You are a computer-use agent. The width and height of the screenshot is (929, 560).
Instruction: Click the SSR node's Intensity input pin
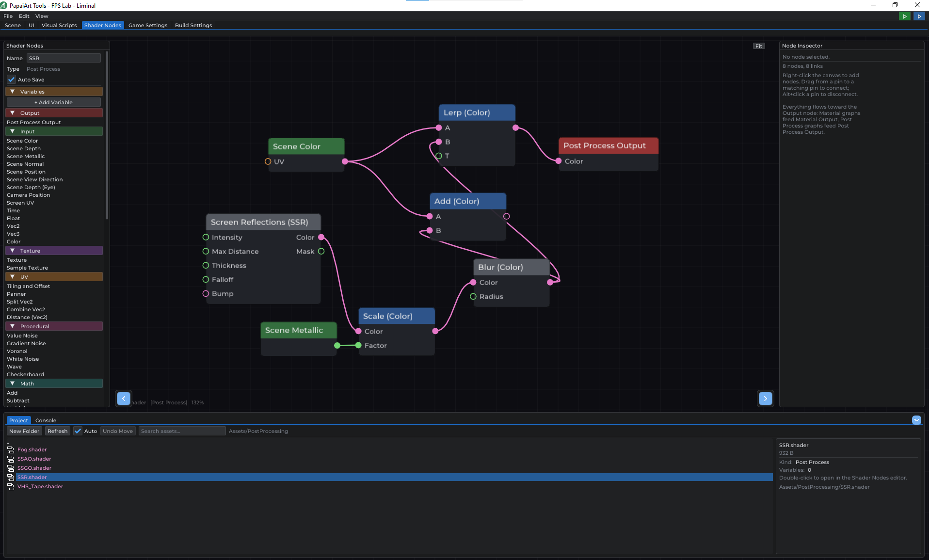(206, 237)
